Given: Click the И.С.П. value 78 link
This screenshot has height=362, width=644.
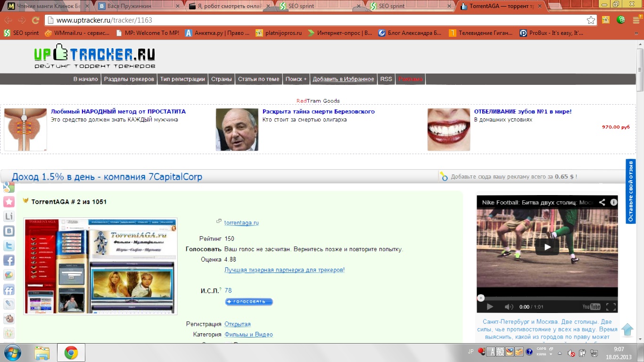Looking at the screenshot, I should 228,291.
